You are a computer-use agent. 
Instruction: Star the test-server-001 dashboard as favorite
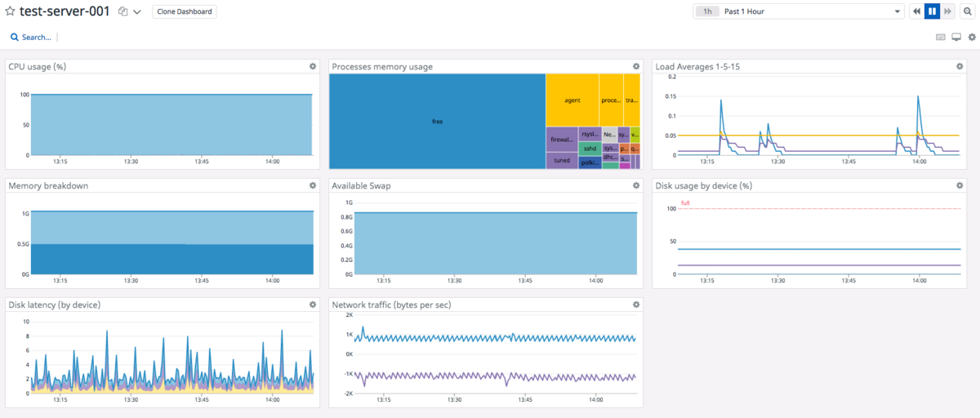click(x=10, y=11)
